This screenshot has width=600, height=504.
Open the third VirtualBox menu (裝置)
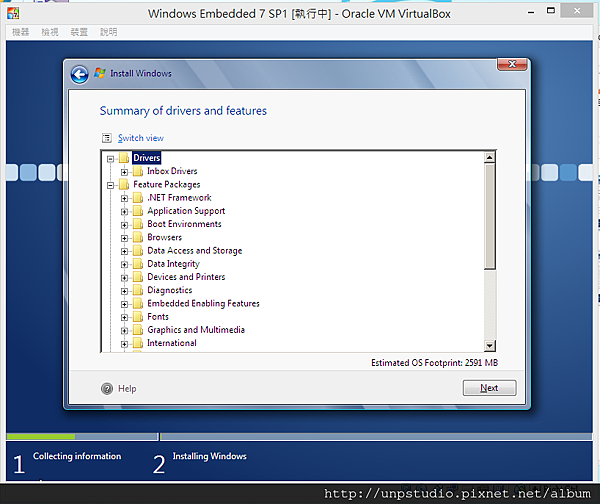79,32
